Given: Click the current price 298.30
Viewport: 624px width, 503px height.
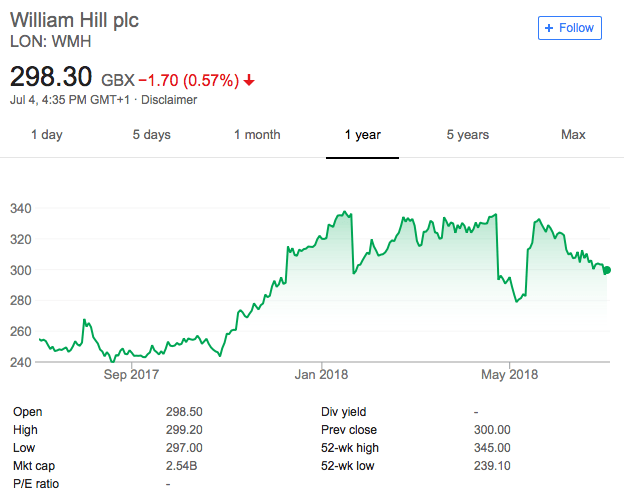Looking at the screenshot, I should [51, 76].
